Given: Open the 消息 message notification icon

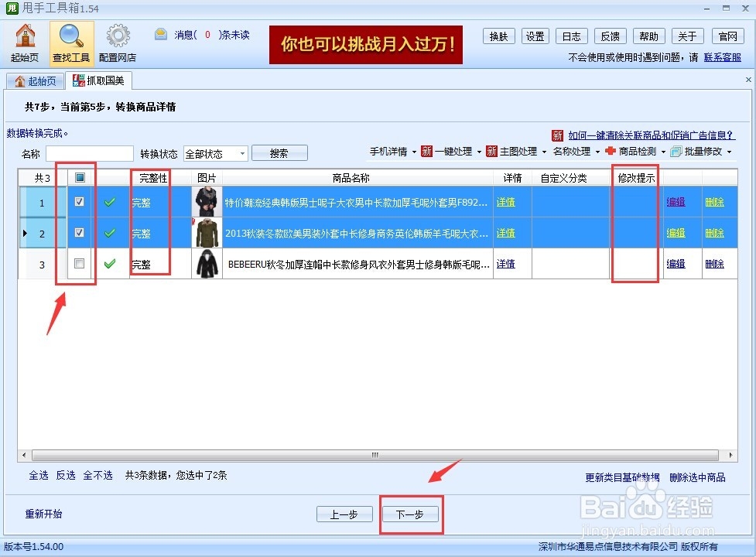Looking at the screenshot, I should [160, 34].
